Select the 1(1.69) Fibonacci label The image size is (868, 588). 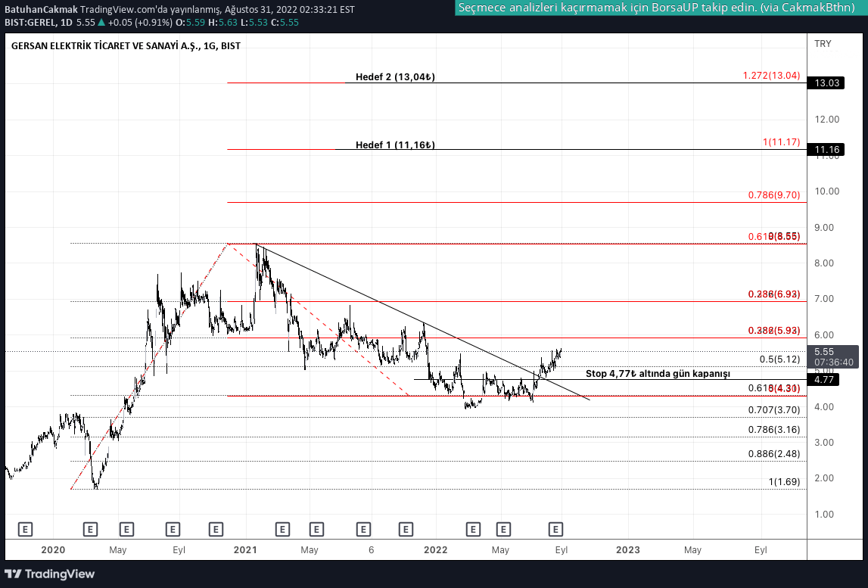click(x=785, y=482)
